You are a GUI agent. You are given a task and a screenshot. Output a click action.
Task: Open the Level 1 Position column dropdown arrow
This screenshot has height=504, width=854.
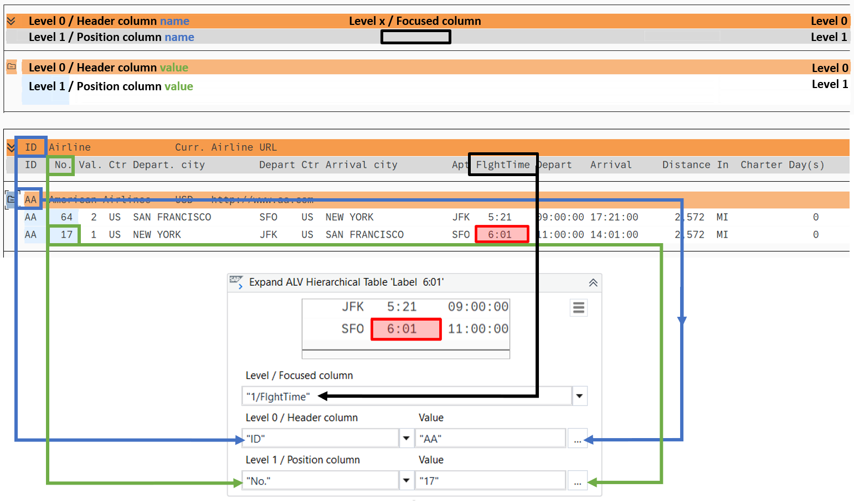406,480
